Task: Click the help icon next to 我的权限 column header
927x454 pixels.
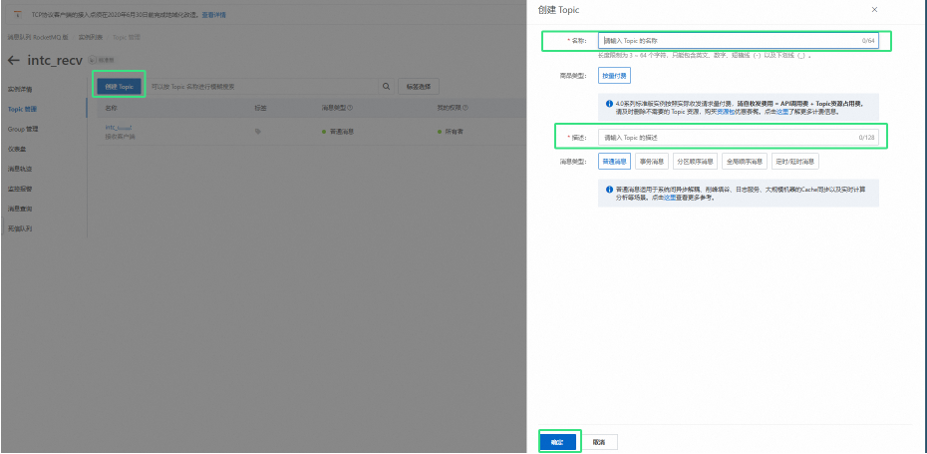Action: 466,108
